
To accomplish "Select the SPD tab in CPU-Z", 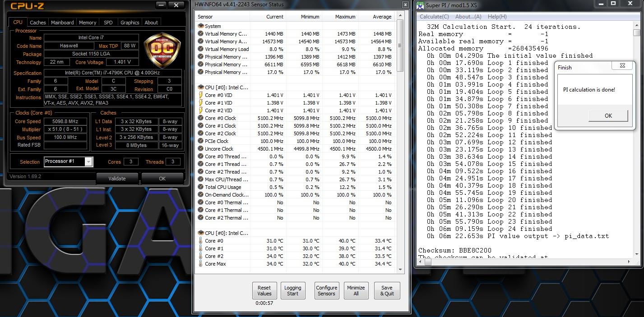I will point(108,22).
